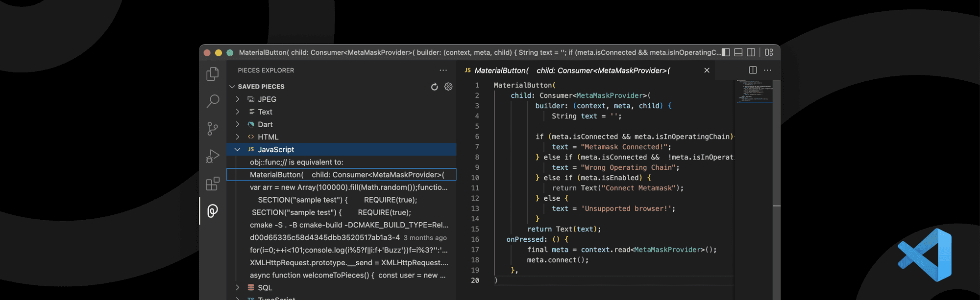
Task: Expand the Dart pieces group
Action: [x=238, y=124]
